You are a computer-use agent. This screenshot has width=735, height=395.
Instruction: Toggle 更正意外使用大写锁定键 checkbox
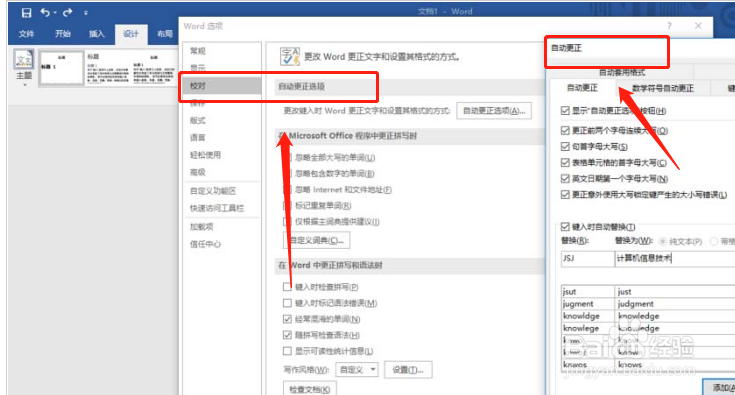(x=565, y=194)
